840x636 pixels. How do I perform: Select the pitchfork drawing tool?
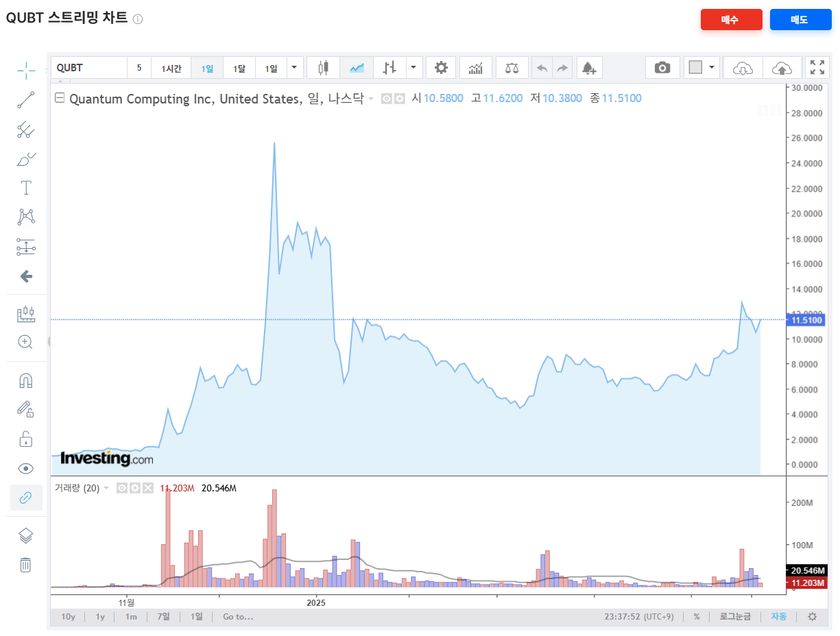26,130
